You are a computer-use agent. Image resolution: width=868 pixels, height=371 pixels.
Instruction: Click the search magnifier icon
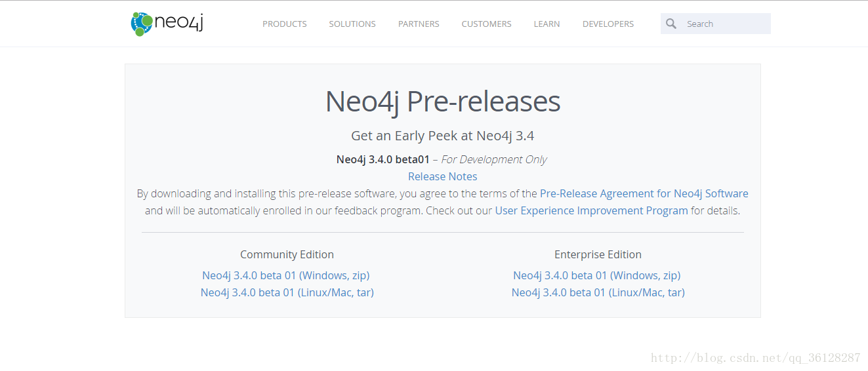click(671, 24)
